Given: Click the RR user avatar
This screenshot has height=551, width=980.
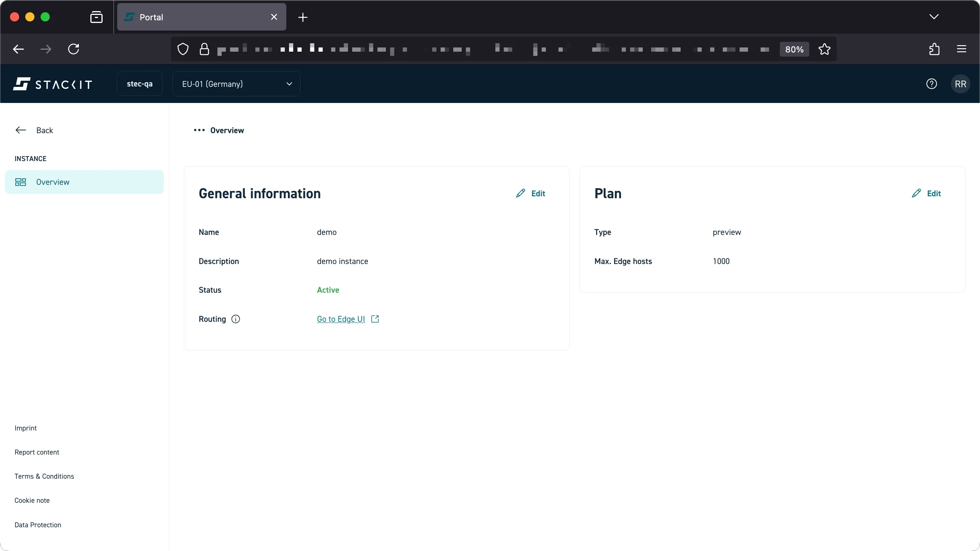Looking at the screenshot, I should pyautogui.click(x=960, y=84).
